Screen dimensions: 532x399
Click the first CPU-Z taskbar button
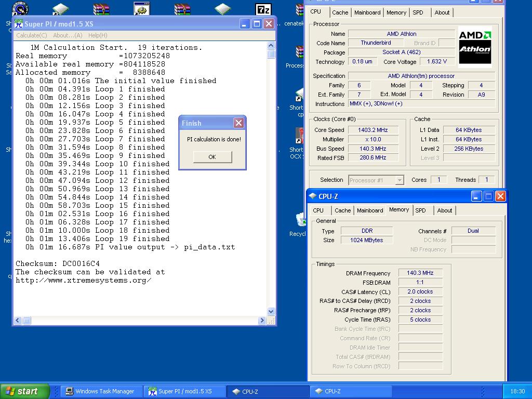pos(268,391)
